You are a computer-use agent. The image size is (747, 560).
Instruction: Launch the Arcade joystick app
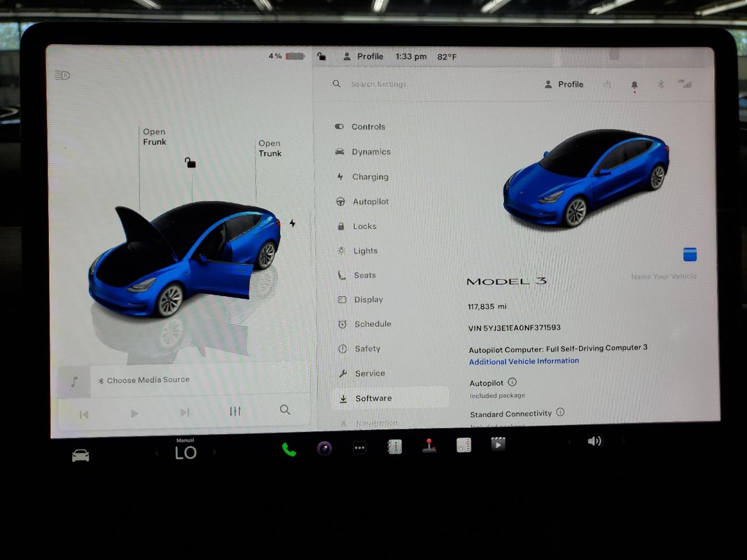429,446
